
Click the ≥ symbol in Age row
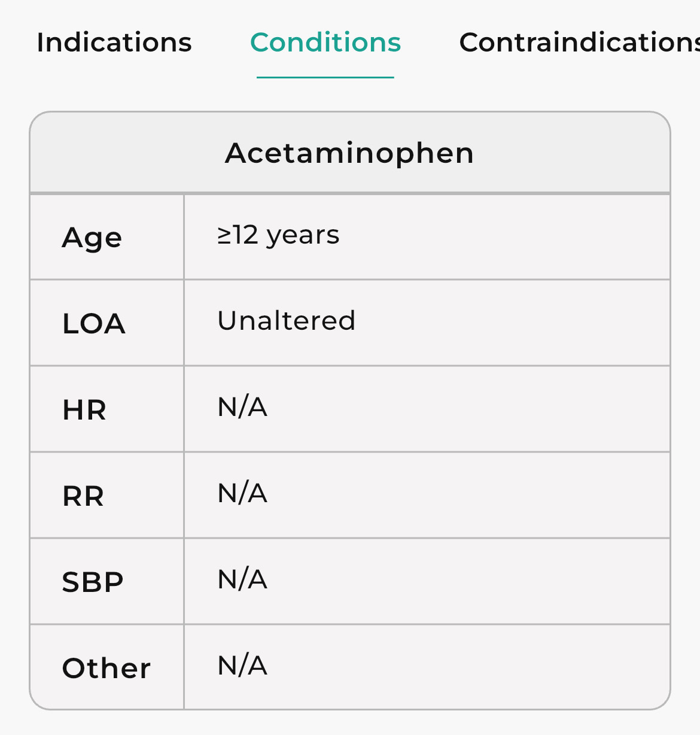(x=224, y=236)
